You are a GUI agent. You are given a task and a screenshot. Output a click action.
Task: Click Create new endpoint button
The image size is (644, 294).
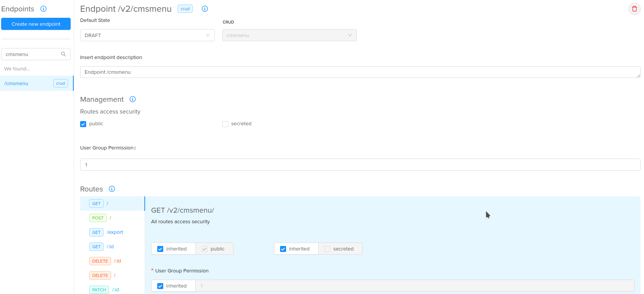[36, 24]
